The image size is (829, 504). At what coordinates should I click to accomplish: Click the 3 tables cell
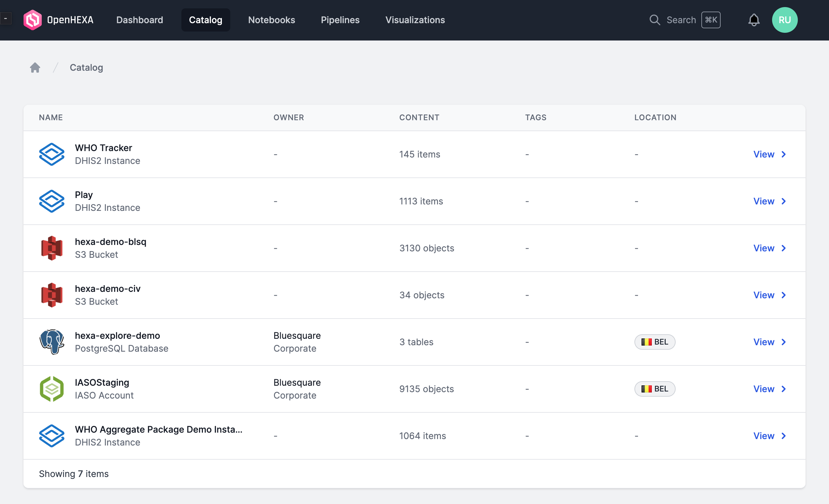[x=416, y=342]
